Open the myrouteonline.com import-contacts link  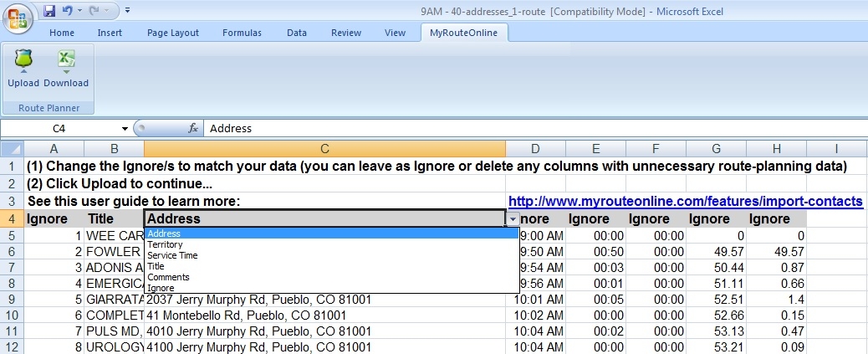pyautogui.click(x=685, y=202)
